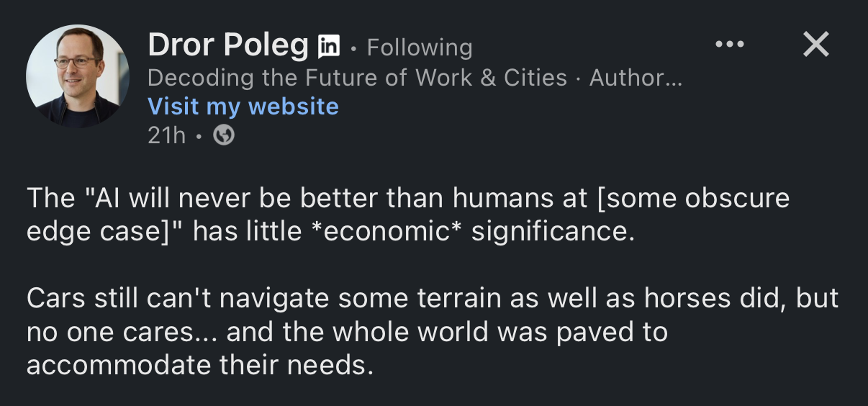Click "accommodate their needs." closing line
Viewport: 868px width, 406px height.
click(200, 365)
